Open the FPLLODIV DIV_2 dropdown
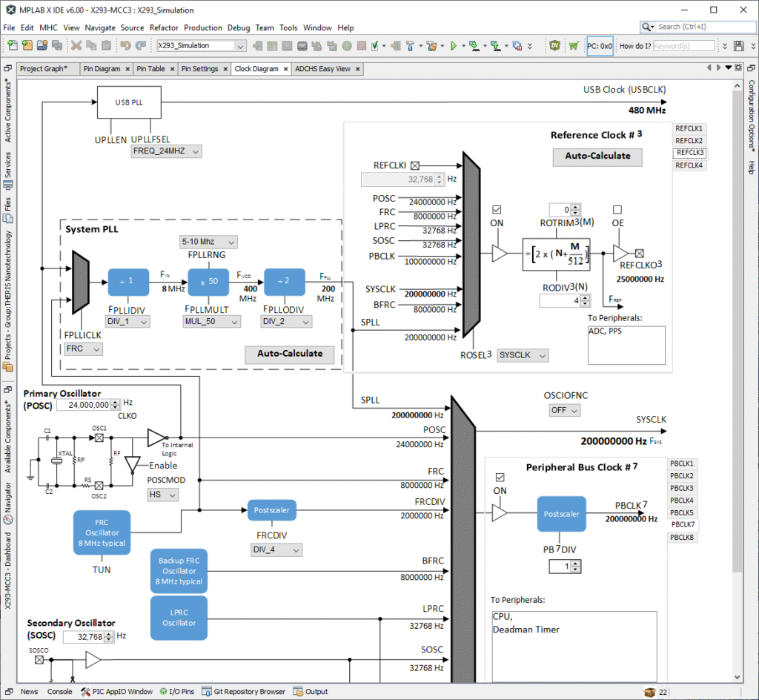 point(286,321)
